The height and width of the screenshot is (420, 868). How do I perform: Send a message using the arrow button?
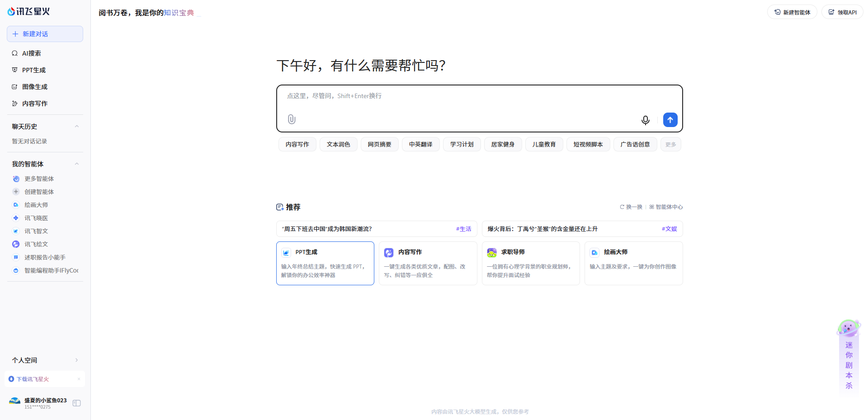tap(670, 120)
